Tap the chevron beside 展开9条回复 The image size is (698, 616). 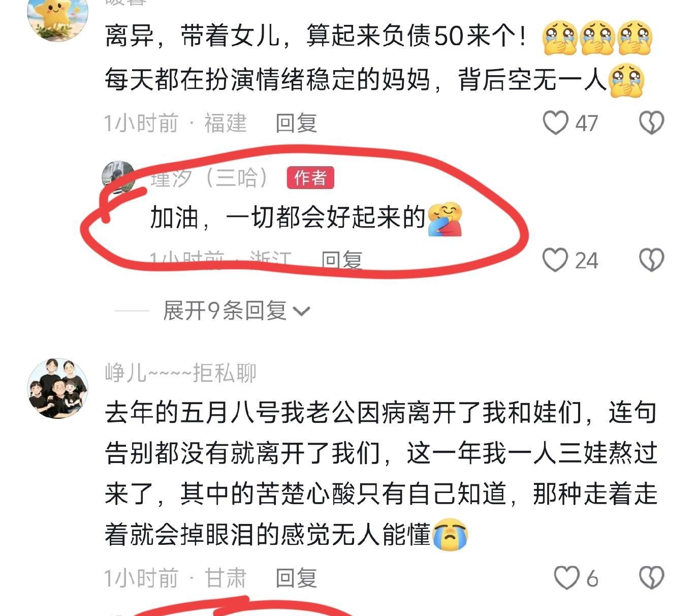[301, 311]
